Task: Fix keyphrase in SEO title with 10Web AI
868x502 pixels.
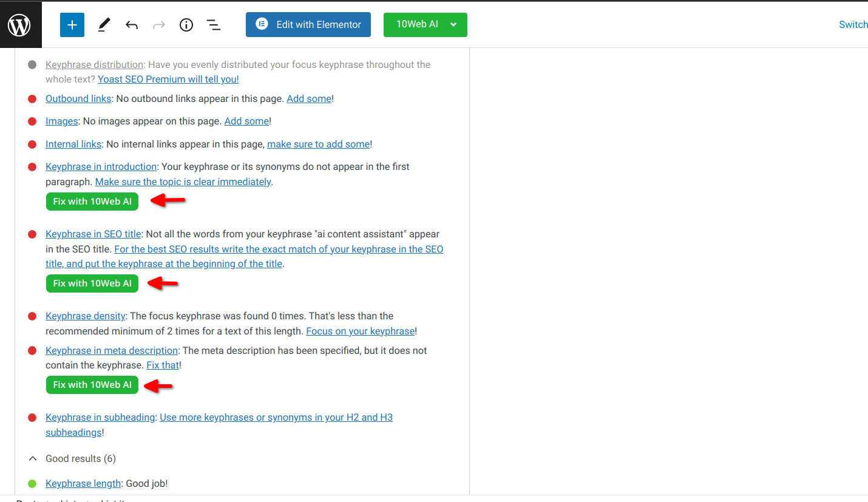Action: point(92,283)
